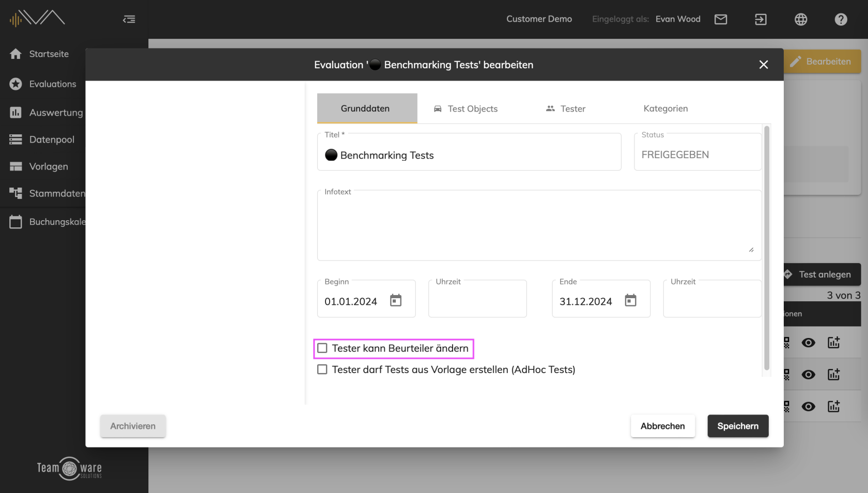Click the Customer Demo header text
The image size is (868, 493).
click(539, 19)
